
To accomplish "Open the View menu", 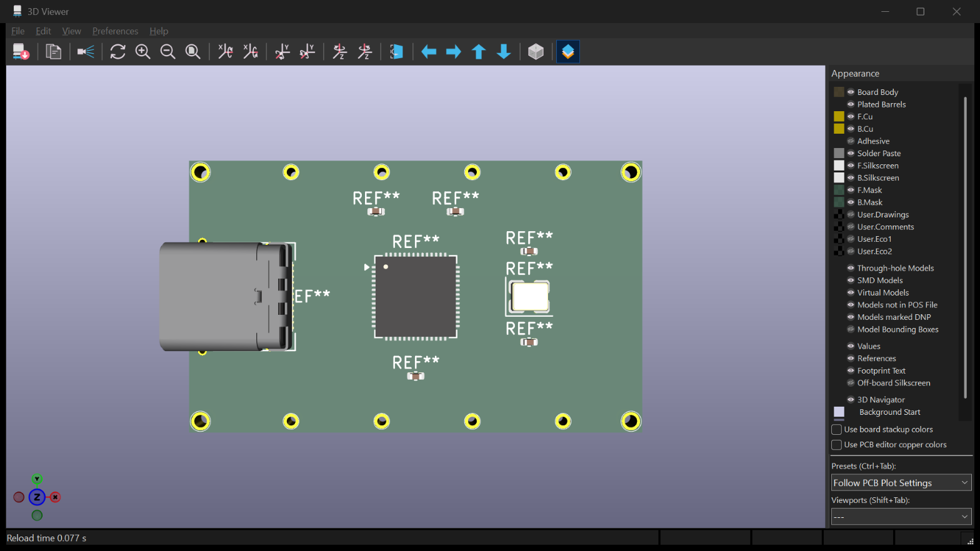I will (x=71, y=31).
